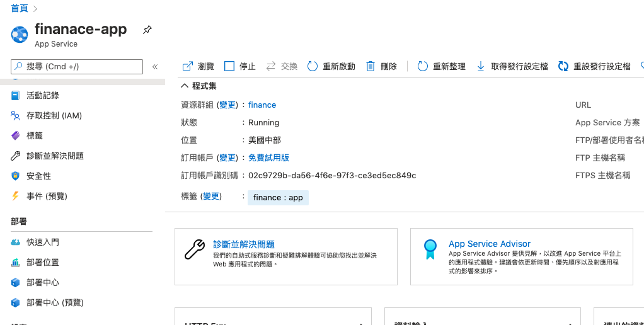Click the 部署中心 (預覽) cube icon
Image resolution: width=644 pixels, height=325 pixels.
click(15, 302)
